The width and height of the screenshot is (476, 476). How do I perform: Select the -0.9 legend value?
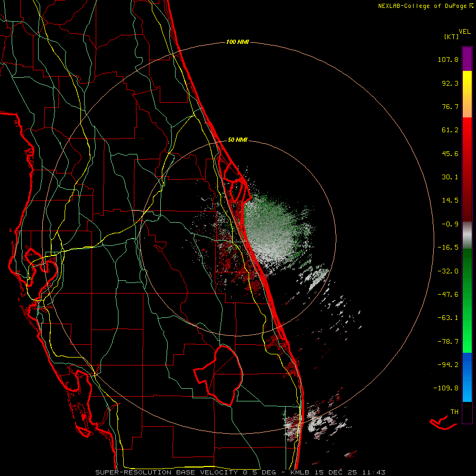pyautogui.click(x=450, y=224)
